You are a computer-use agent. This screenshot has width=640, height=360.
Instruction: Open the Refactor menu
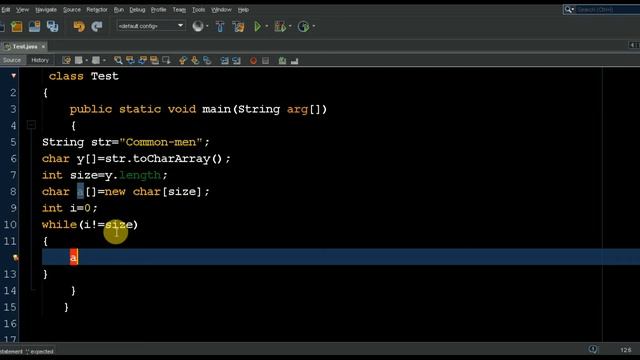(97, 9)
